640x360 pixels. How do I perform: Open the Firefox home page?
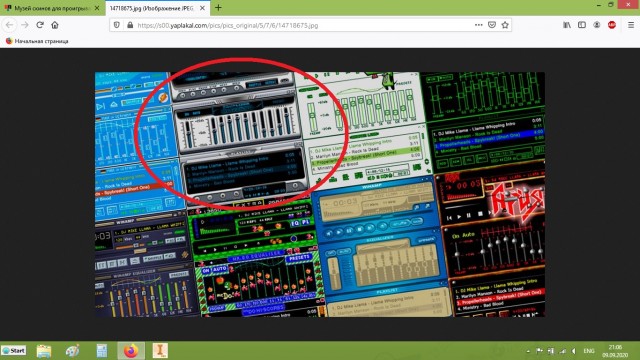(x=55, y=25)
